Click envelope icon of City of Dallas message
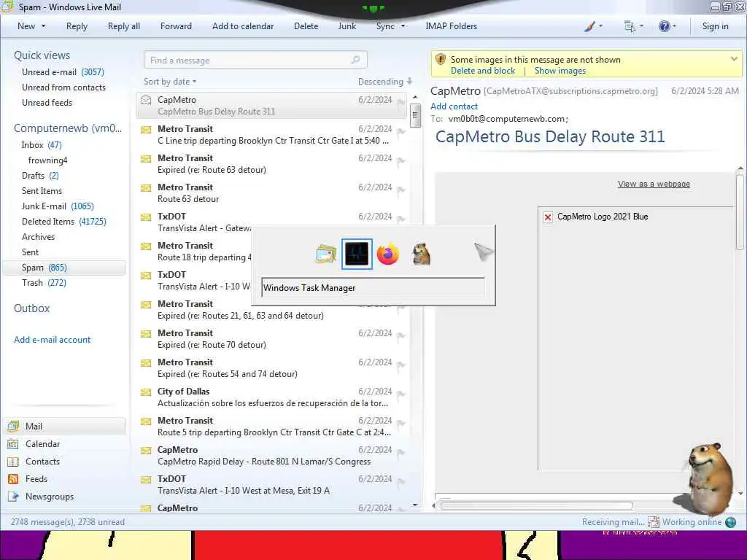Screen dimensions: 747x560 coord(146,392)
